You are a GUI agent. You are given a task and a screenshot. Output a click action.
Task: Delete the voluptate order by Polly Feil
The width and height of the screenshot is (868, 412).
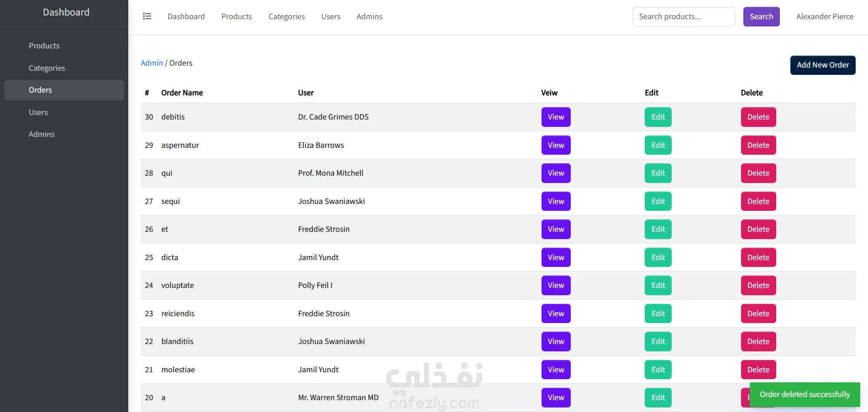758,285
